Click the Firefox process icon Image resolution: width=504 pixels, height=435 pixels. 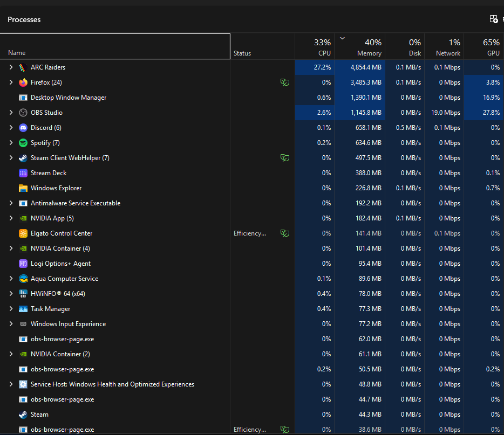pyautogui.click(x=23, y=82)
